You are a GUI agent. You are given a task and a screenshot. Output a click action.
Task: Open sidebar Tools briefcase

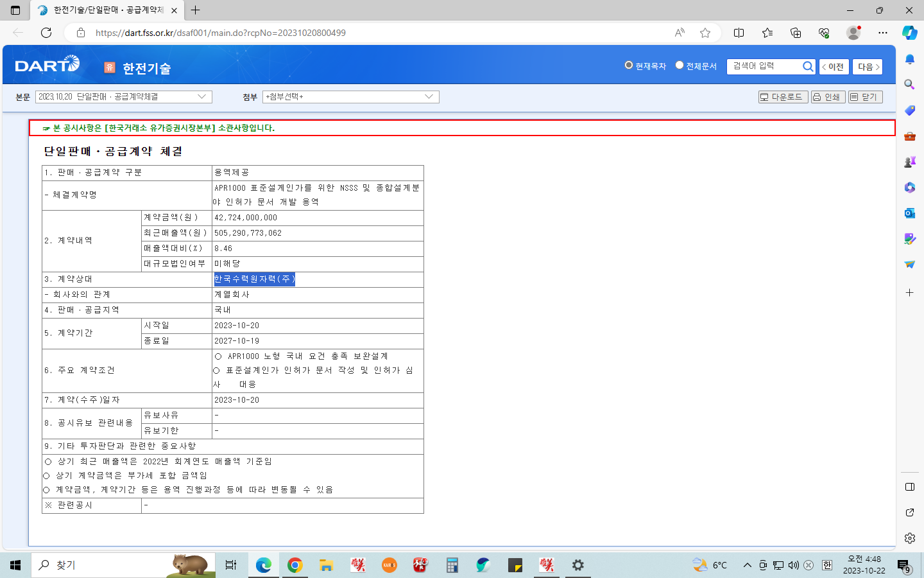click(909, 136)
